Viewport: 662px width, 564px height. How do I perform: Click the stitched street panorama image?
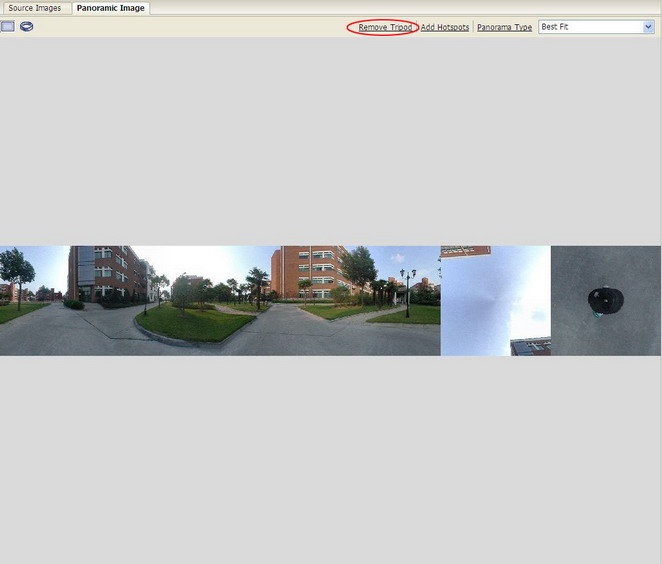coord(220,301)
